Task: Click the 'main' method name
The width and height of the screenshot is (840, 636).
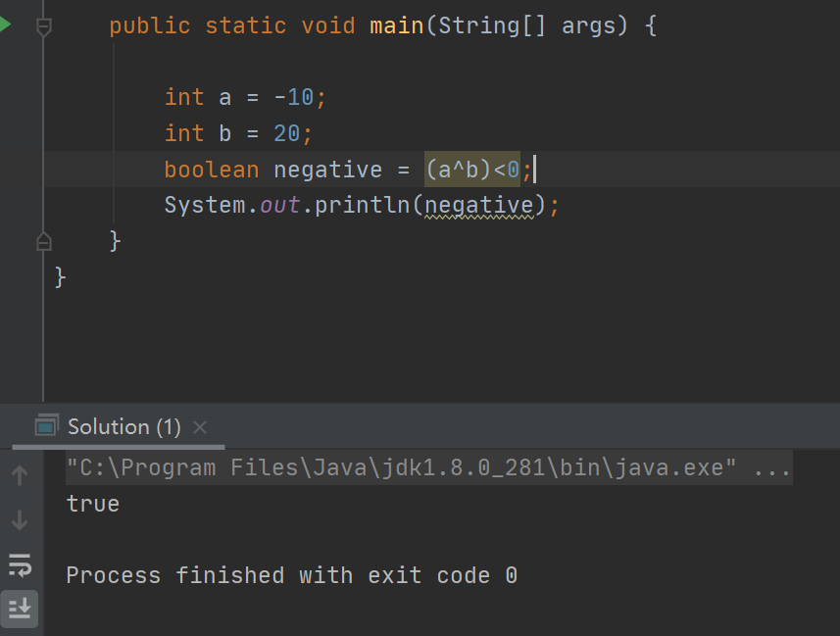Action: tap(397, 25)
